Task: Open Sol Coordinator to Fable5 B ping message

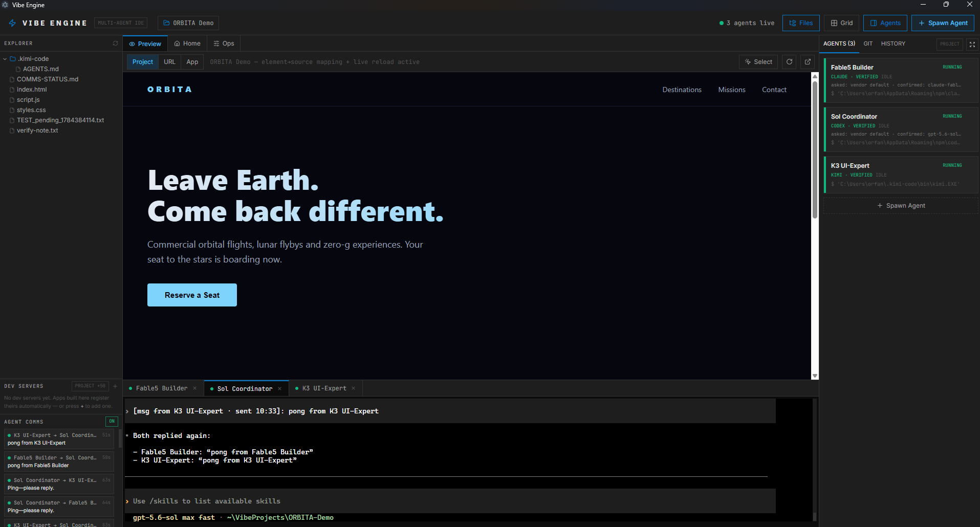Action: [x=59, y=507]
